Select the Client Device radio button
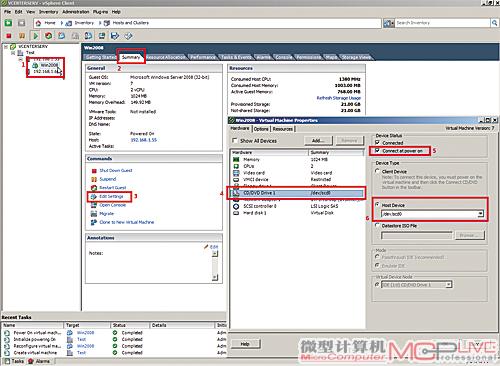 coord(377,171)
